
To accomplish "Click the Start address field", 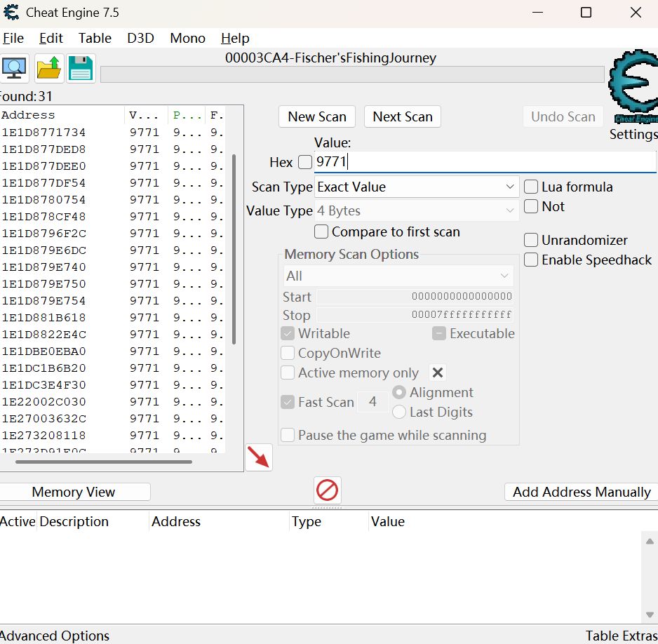I will coord(415,297).
